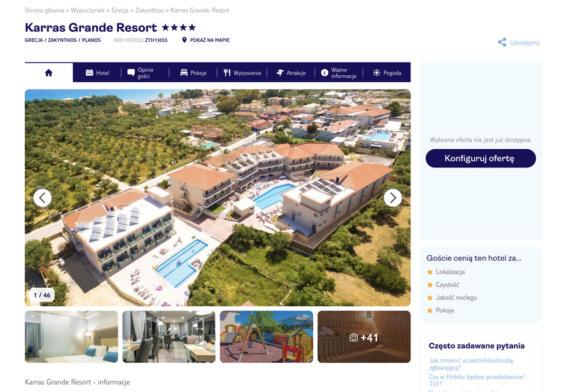
Task: Click the map pin icon by Pokaż na mapie
Action: click(x=184, y=40)
